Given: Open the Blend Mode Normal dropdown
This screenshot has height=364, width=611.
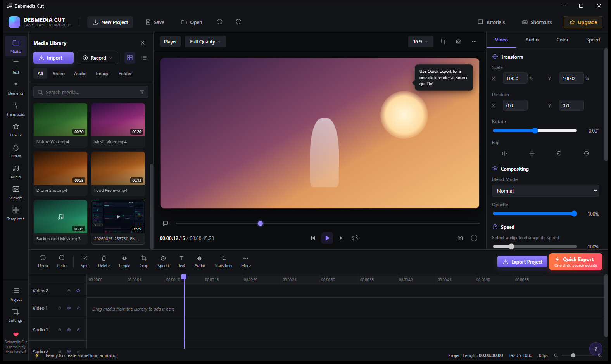Looking at the screenshot, I should 545,191.
